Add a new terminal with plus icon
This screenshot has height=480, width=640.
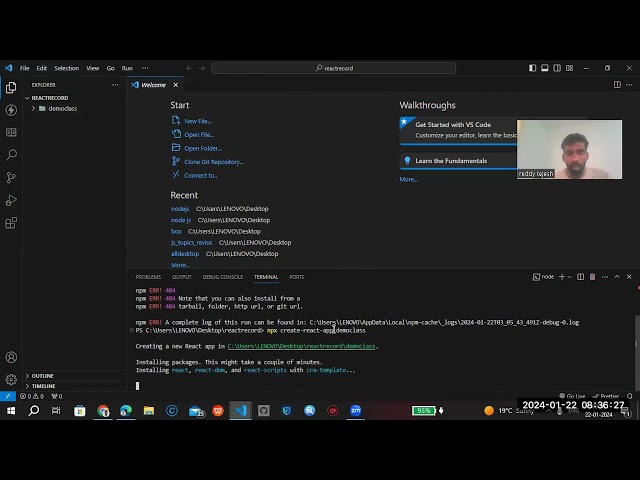tap(562, 277)
